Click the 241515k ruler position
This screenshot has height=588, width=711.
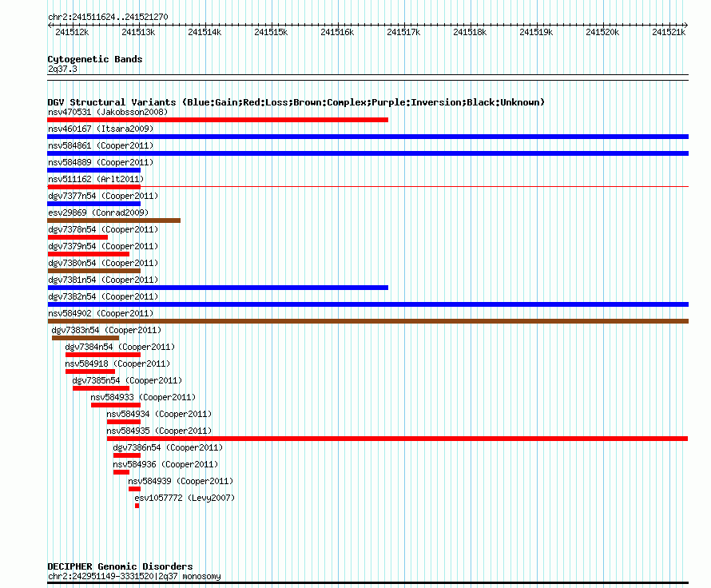click(271, 32)
